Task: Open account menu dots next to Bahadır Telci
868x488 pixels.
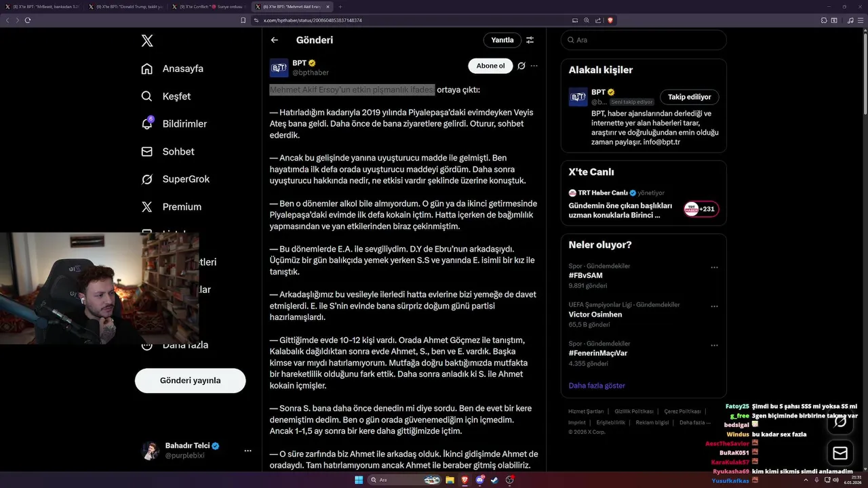Action: (x=248, y=451)
